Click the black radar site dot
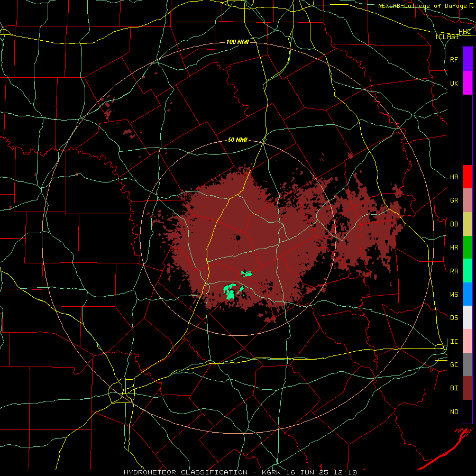The image size is (476, 476). pos(238,237)
